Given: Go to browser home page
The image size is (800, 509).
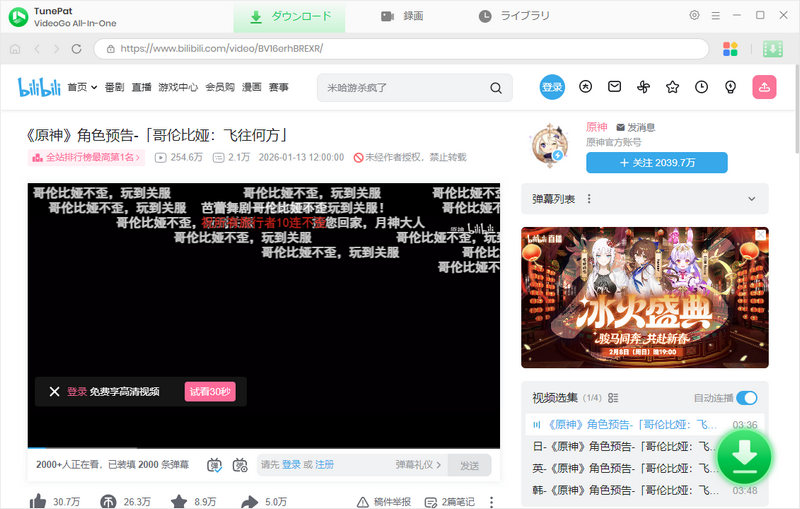Looking at the screenshot, I should pyautogui.click(x=15, y=49).
